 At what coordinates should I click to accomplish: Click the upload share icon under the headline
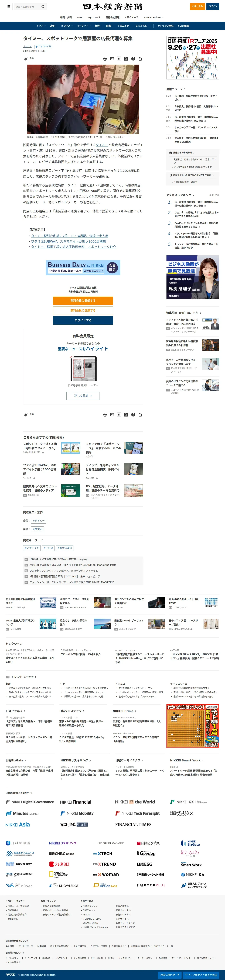(140, 59)
